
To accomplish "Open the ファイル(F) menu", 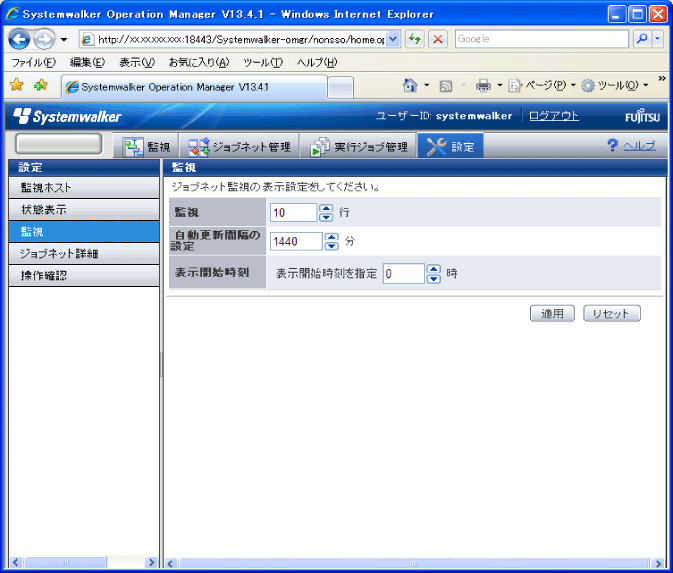I will [33, 63].
